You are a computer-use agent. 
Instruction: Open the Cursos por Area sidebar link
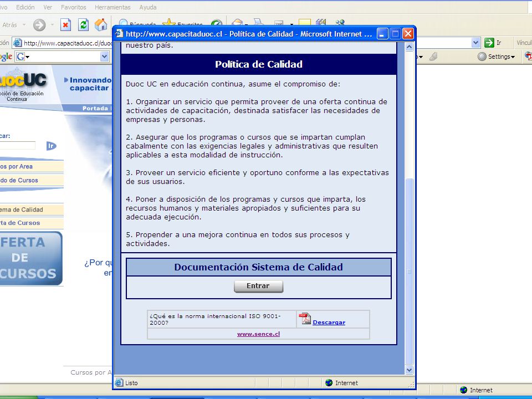(x=32, y=167)
